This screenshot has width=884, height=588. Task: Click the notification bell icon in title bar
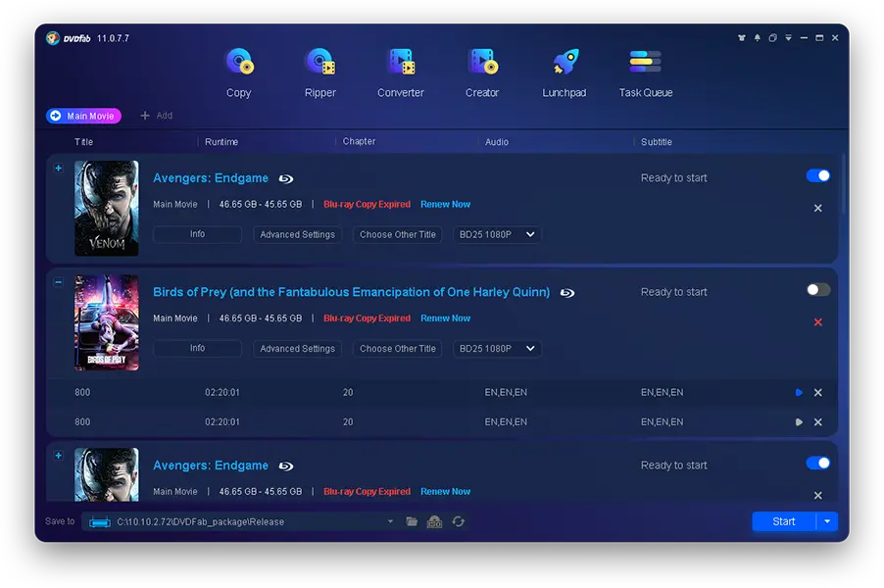758,38
